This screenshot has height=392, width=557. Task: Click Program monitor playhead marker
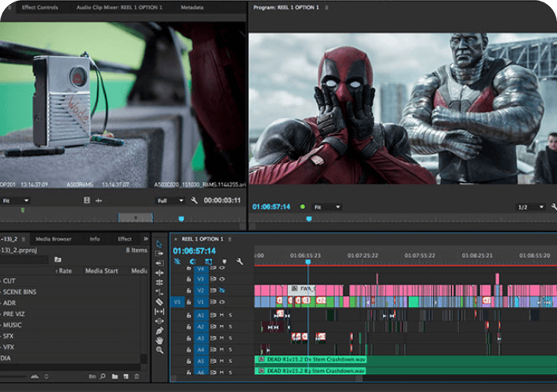[309, 219]
